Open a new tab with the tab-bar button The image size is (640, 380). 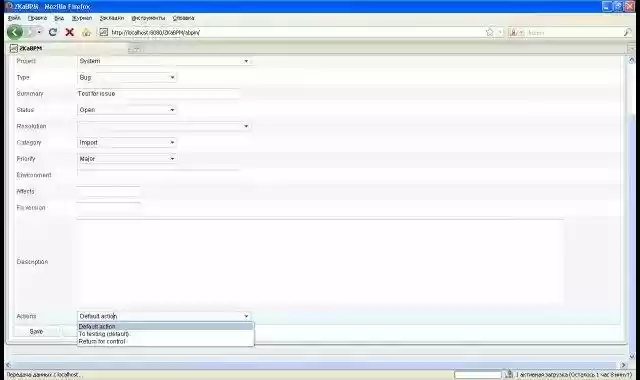tap(135, 49)
